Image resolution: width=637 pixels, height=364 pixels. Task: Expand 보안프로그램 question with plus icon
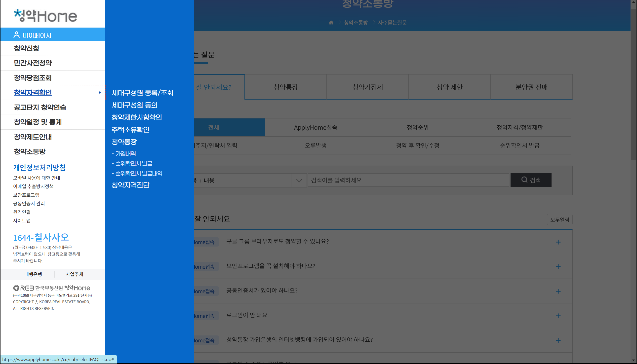(558, 267)
